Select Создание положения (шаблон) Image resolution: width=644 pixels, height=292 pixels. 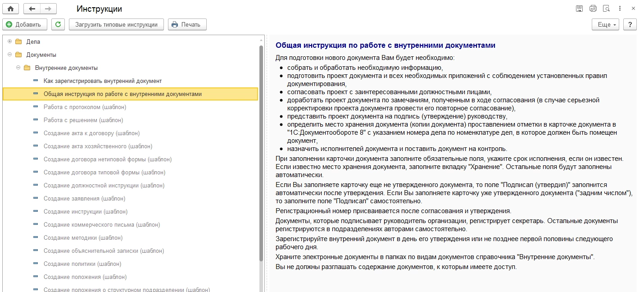[x=85, y=277]
